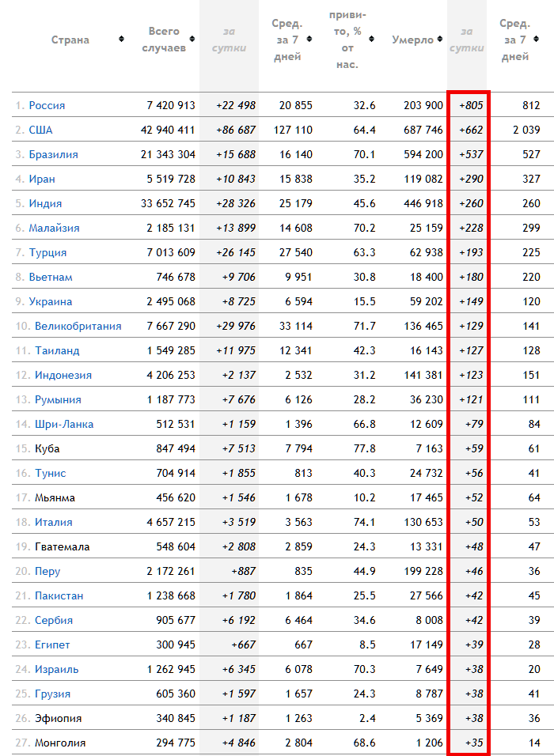554x756 pixels.
Task: Click the sort arrows beside Страна header
Action: [x=121, y=40]
